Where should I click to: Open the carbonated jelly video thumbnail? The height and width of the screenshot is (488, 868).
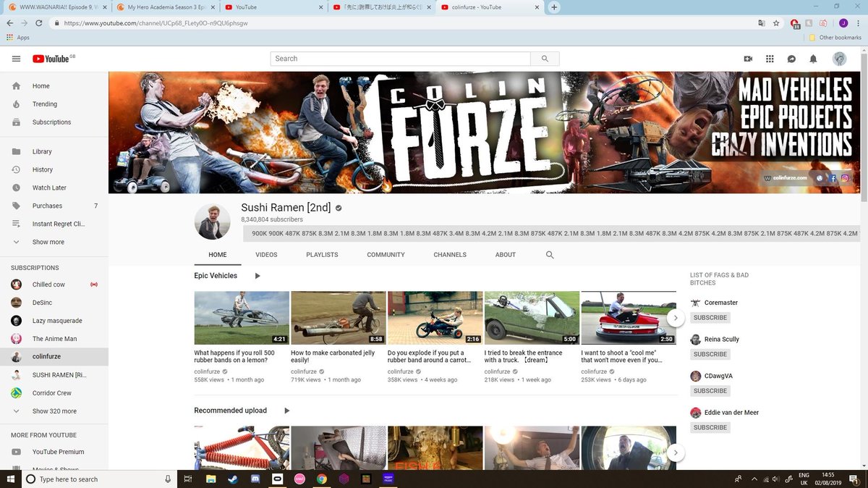338,318
